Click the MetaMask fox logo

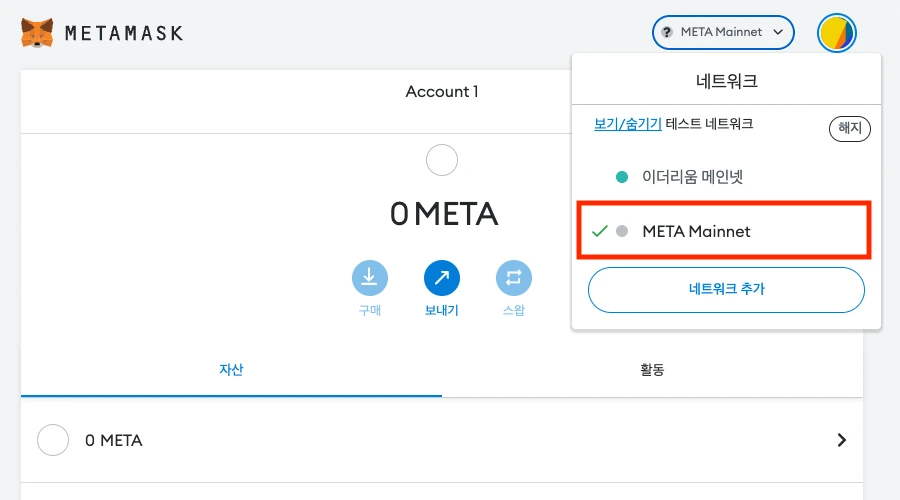(x=38, y=33)
